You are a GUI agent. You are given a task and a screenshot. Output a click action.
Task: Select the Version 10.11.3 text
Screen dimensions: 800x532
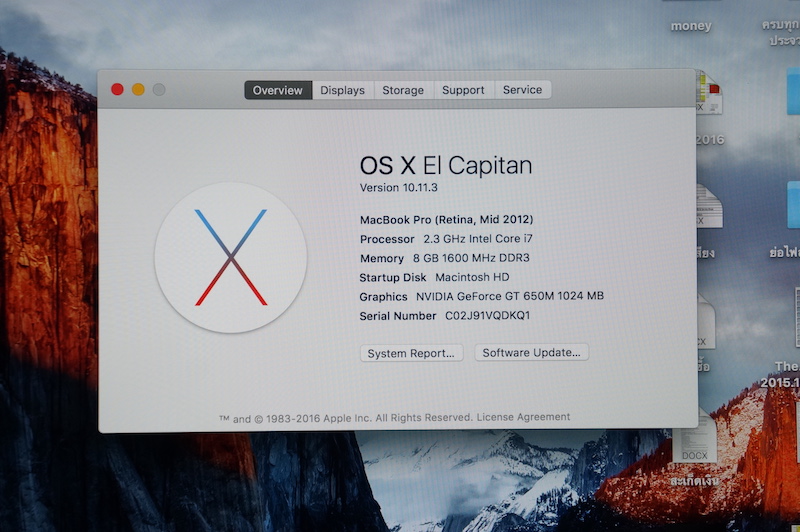click(398, 187)
